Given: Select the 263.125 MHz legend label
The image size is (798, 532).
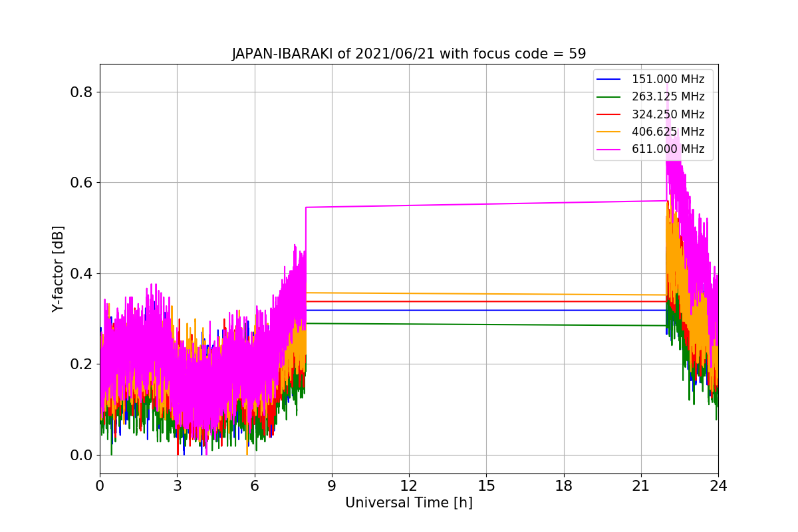Looking at the screenshot, I should coord(668,96).
